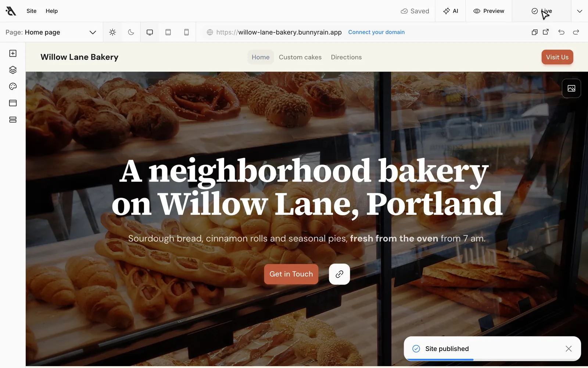Viewport: 588px width, 368px height.
Task: Switch to dark mode moon toggle
Action: (x=131, y=32)
